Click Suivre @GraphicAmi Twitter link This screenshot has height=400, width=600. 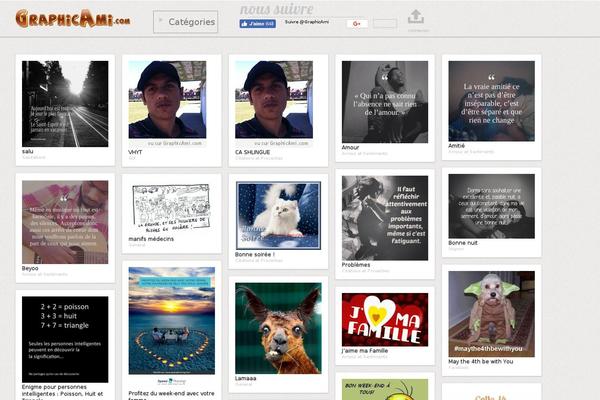click(307, 22)
